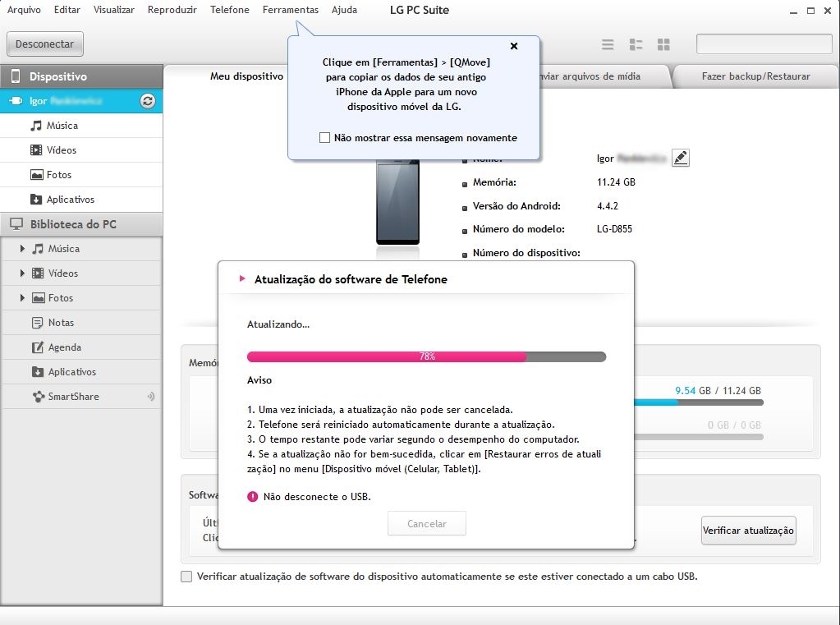Select Notas in the sidebar

pos(81,323)
